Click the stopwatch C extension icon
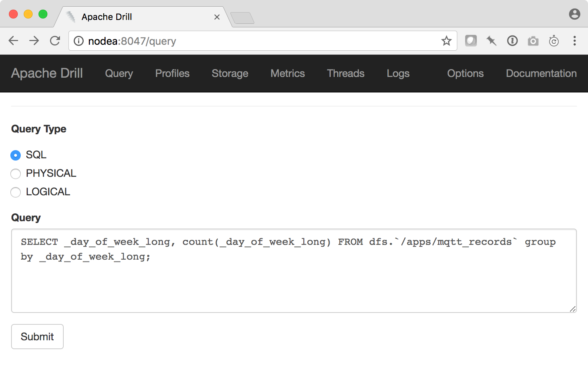Image resolution: width=588 pixels, height=378 pixels. tap(554, 41)
